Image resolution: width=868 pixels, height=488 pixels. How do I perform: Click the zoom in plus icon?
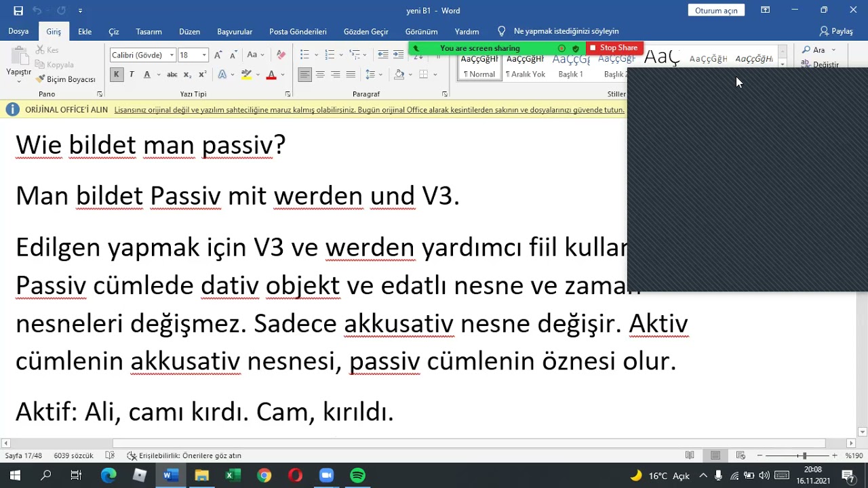(x=835, y=455)
